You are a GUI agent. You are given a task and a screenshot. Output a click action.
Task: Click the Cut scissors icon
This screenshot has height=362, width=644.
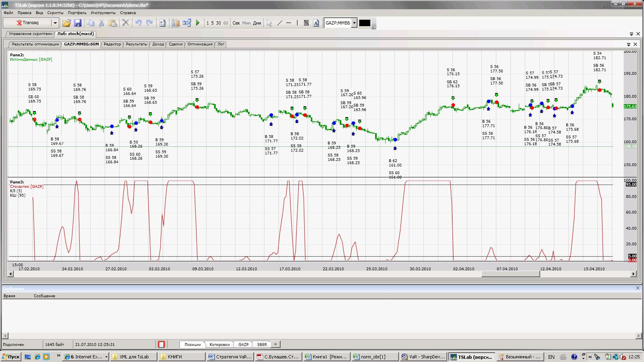[101, 23]
